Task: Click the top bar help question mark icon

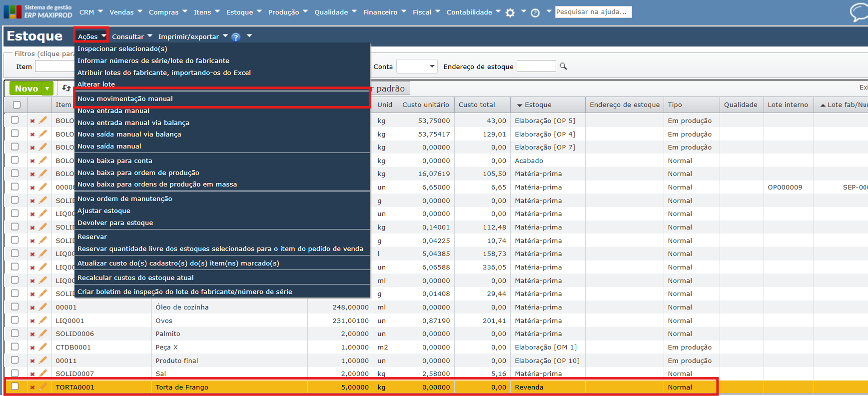Action: 535,13
